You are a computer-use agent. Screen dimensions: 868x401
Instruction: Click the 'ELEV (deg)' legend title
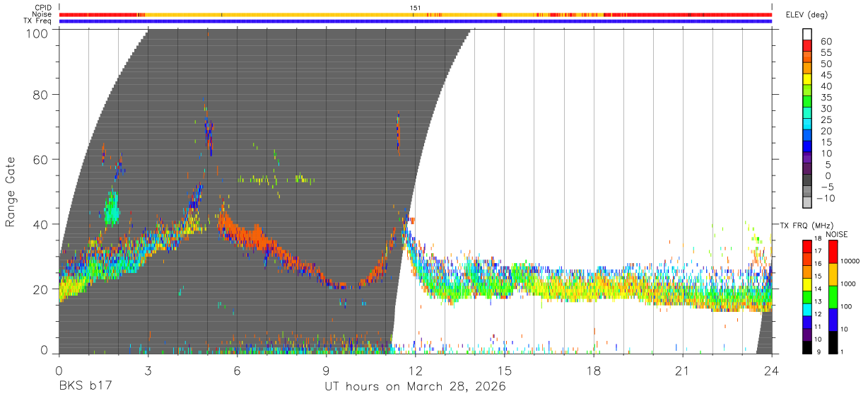(x=807, y=14)
